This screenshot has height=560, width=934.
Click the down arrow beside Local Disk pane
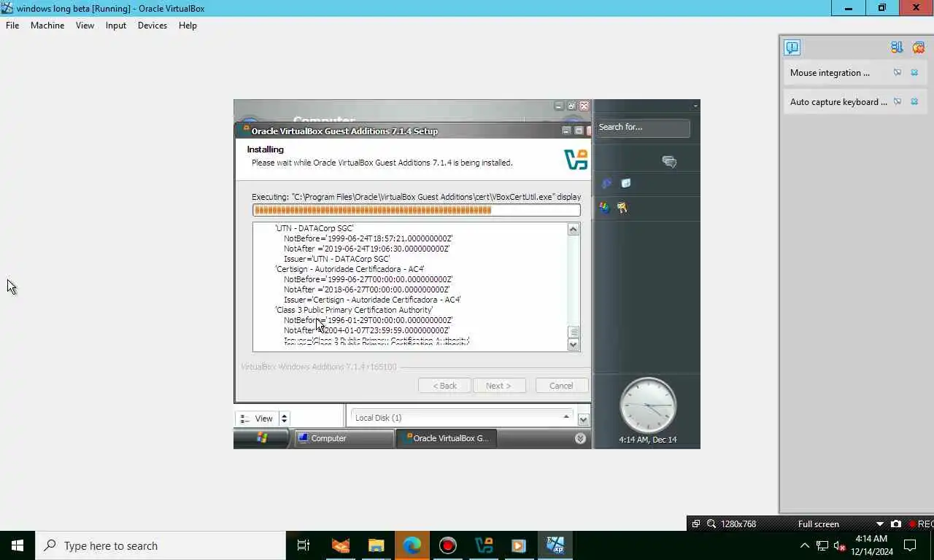tap(583, 419)
